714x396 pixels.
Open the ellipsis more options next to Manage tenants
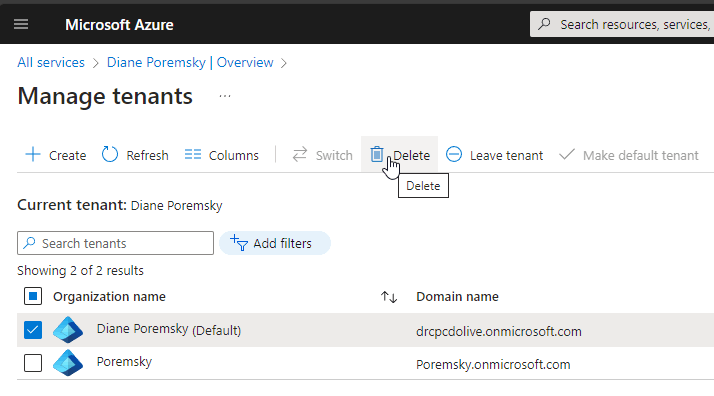click(225, 96)
